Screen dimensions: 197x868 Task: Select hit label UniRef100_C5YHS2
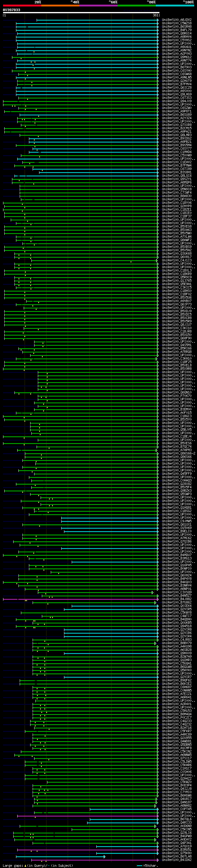(x=177, y=40)
